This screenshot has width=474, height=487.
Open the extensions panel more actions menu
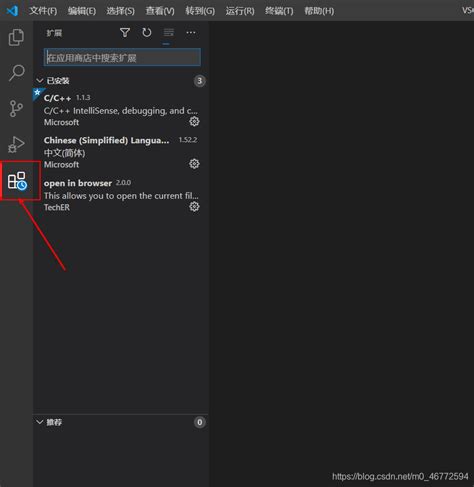tap(191, 33)
